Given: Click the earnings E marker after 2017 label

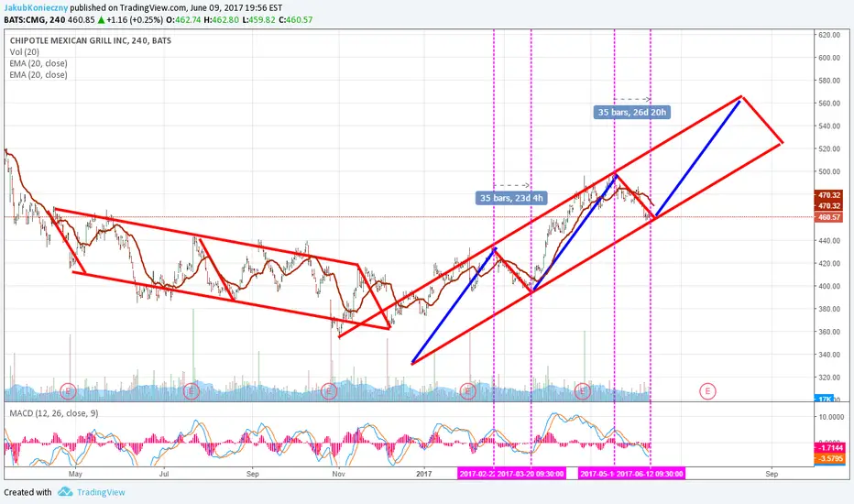Looking at the screenshot, I should click(x=468, y=390).
